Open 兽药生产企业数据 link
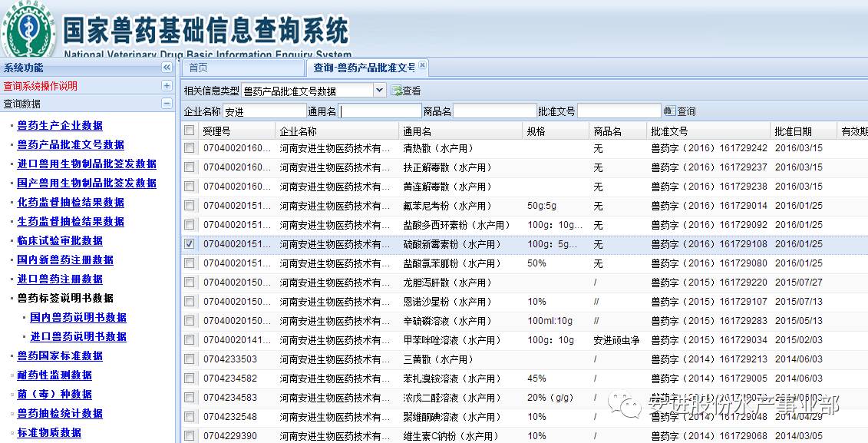868x443 pixels. [60, 126]
